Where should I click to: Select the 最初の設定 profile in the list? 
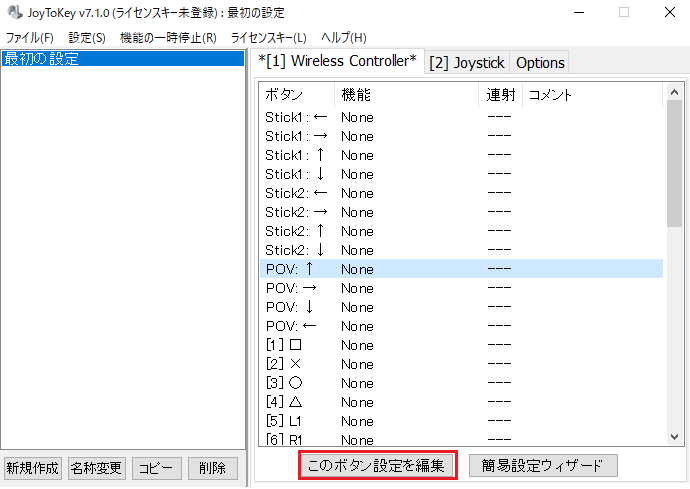[x=123, y=59]
